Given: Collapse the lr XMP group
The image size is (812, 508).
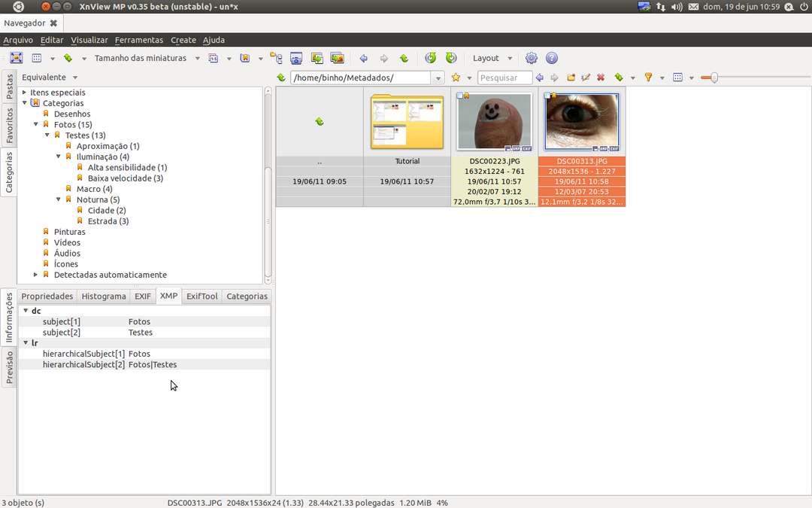Looking at the screenshot, I should 26,342.
